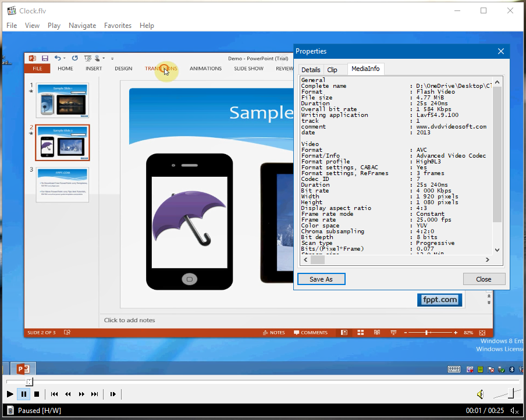Switch to the Details tab

coord(311,70)
